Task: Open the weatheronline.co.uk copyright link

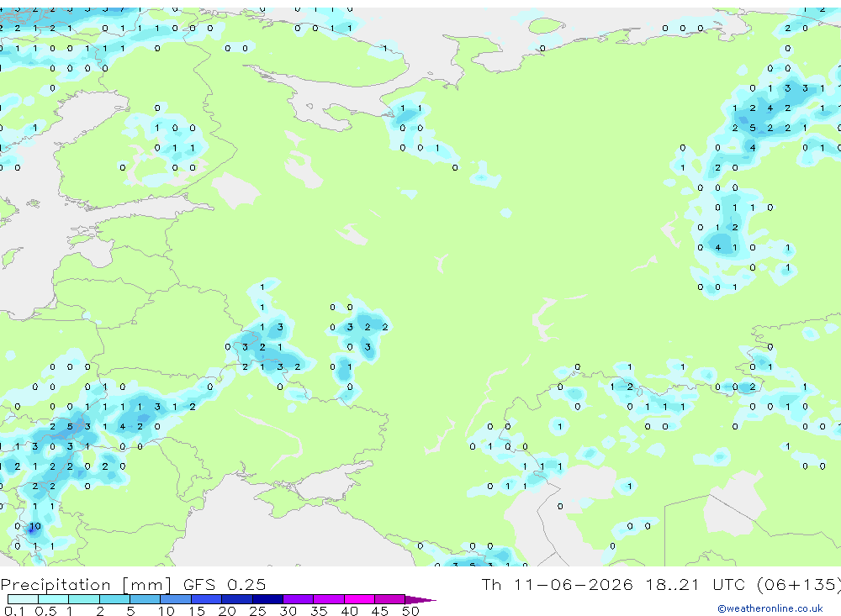Action: pos(770,608)
